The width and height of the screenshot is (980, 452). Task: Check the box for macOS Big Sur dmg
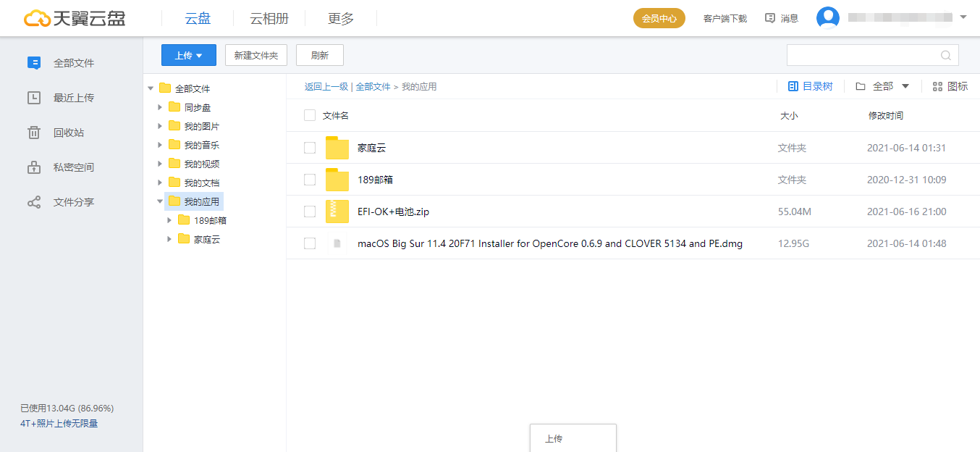(x=310, y=243)
